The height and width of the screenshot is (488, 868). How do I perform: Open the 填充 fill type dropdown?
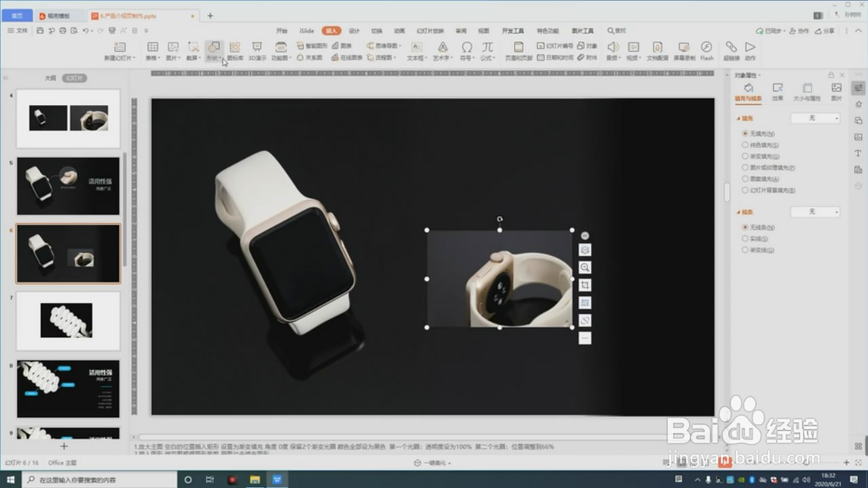pos(815,119)
